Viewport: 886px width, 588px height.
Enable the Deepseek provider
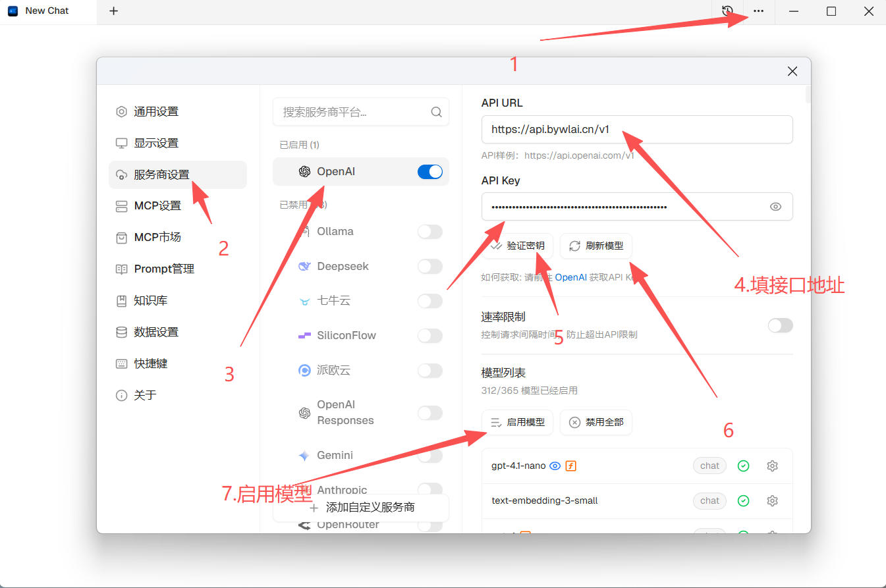coord(429,266)
